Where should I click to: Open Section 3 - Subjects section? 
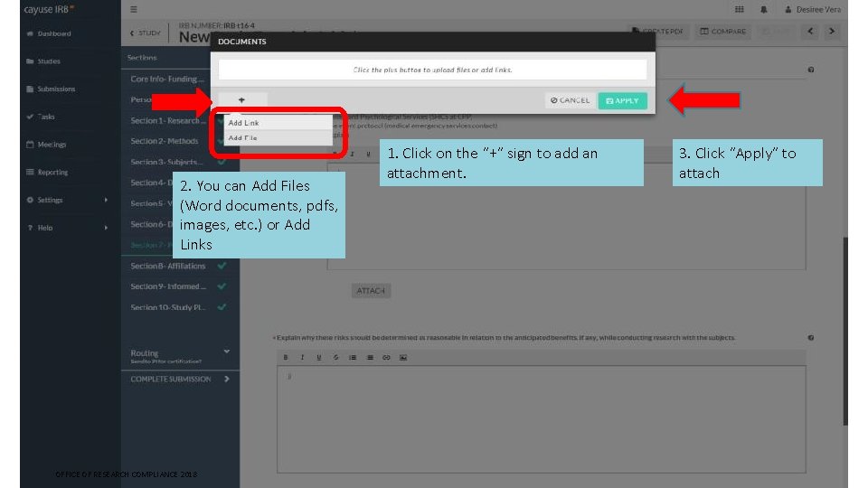coord(166,162)
